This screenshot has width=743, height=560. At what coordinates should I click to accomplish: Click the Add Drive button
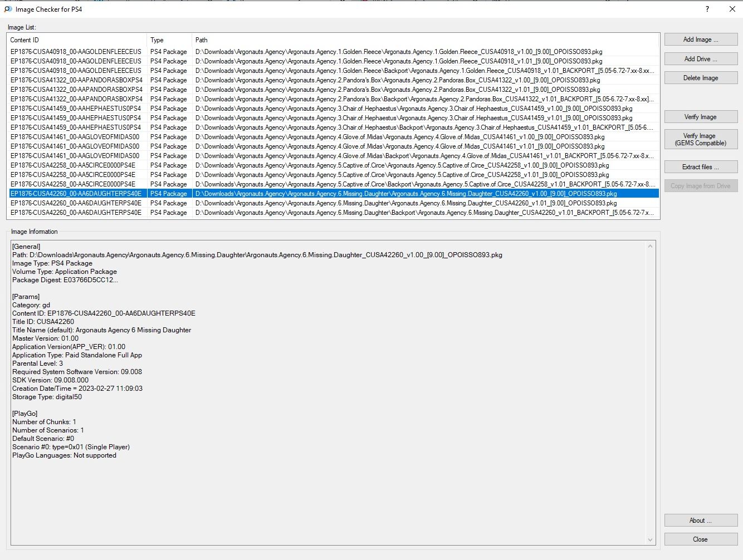[x=700, y=59]
